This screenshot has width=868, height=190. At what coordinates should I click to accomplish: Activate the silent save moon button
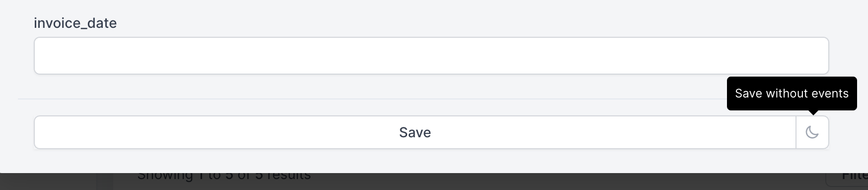pyautogui.click(x=812, y=132)
